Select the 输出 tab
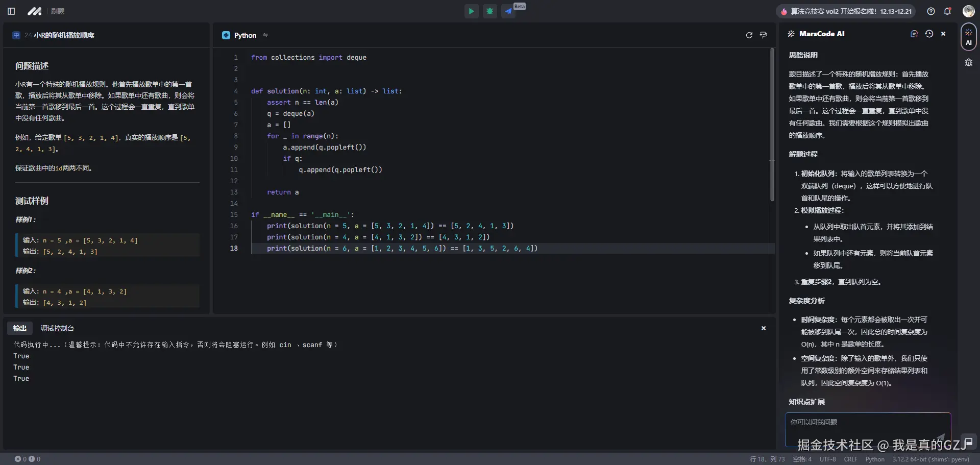Screen dimensions: 980x465 pyautogui.click(x=20, y=328)
